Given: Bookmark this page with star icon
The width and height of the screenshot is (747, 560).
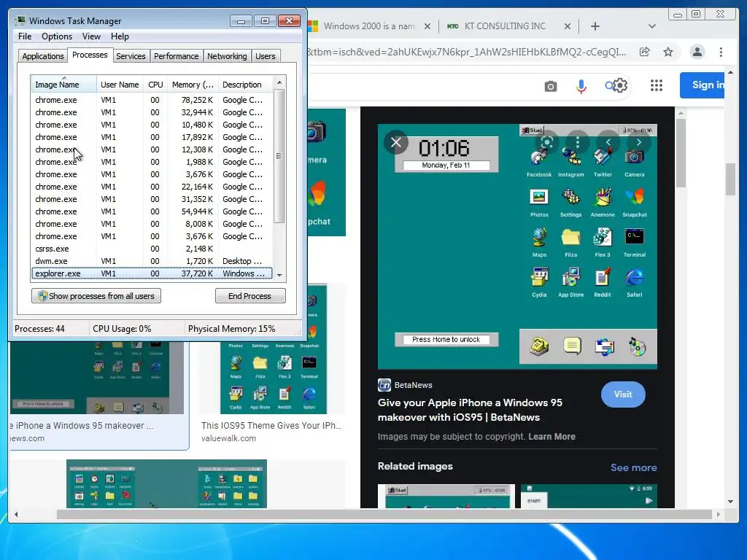Looking at the screenshot, I should (668, 52).
